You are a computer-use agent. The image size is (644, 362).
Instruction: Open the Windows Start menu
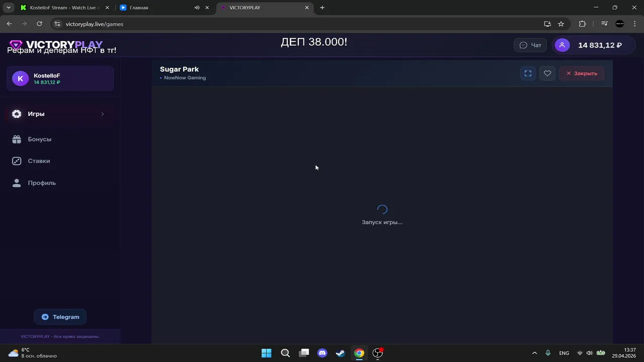point(267,353)
